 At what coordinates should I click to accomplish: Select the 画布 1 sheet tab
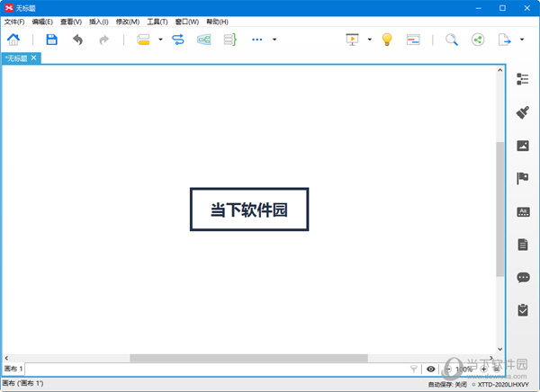13,369
